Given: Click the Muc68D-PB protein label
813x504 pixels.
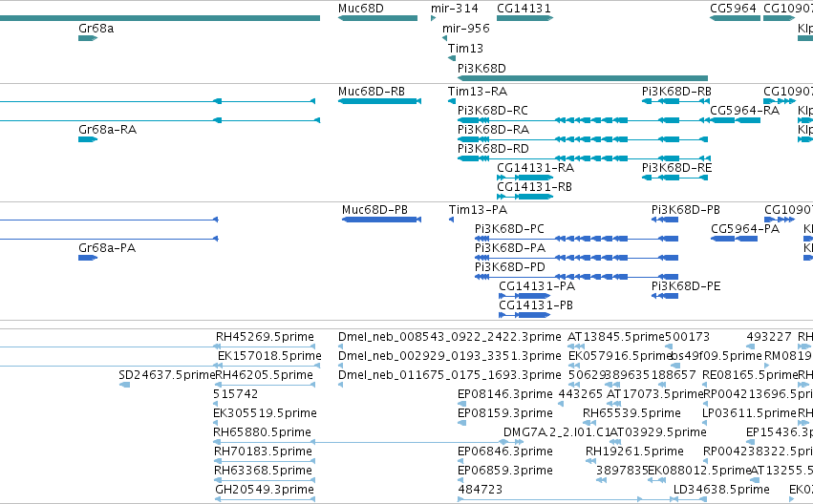Looking at the screenshot, I should [374, 210].
